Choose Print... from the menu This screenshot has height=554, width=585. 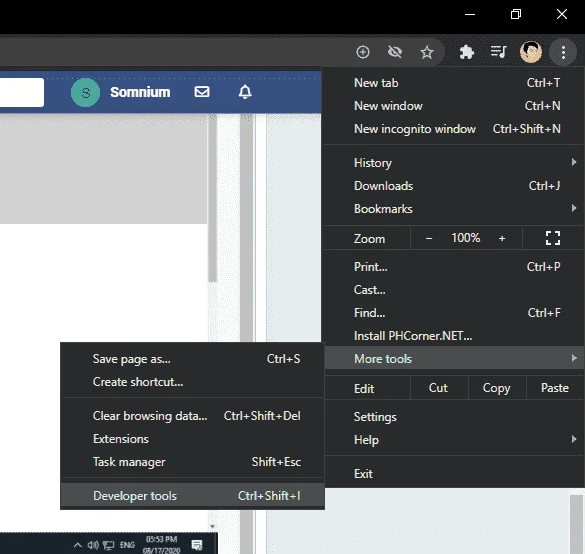(x=453, y=267)
